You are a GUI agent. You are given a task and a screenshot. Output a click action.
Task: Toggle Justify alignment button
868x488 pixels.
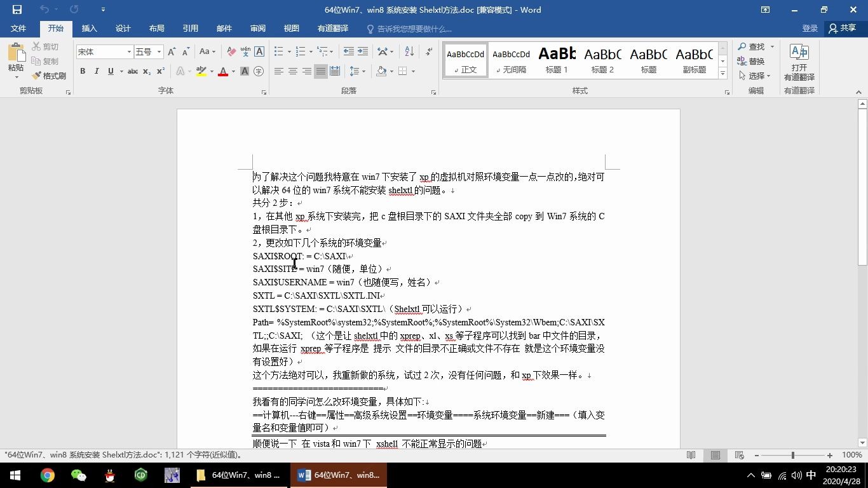(321, 71)
